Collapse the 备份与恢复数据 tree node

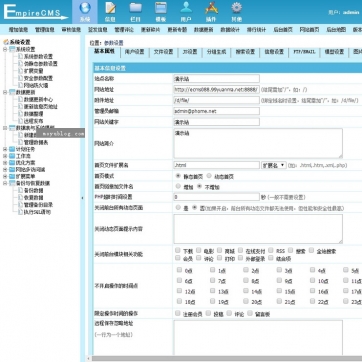[x=5, y=183]
